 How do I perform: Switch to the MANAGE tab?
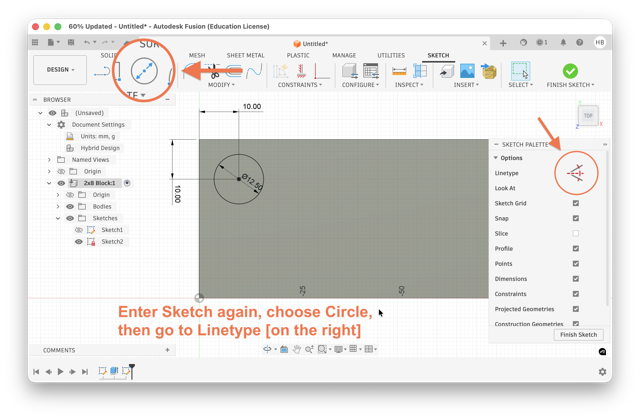pos(344,55)
